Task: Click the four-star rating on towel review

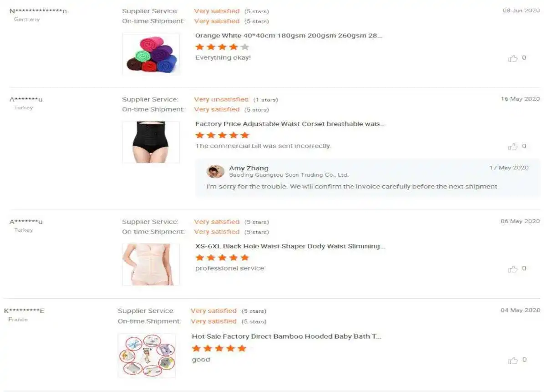Action: tap(222, 47)
